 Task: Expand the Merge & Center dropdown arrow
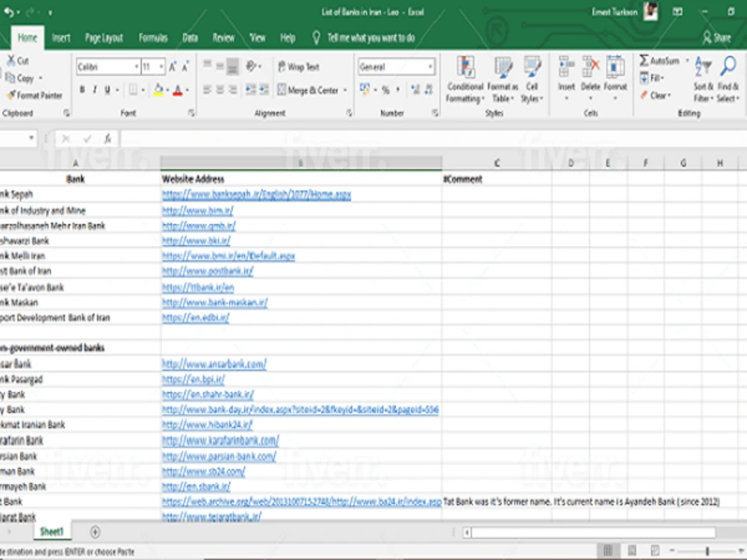pyautogui.click(x=345, y=90)
